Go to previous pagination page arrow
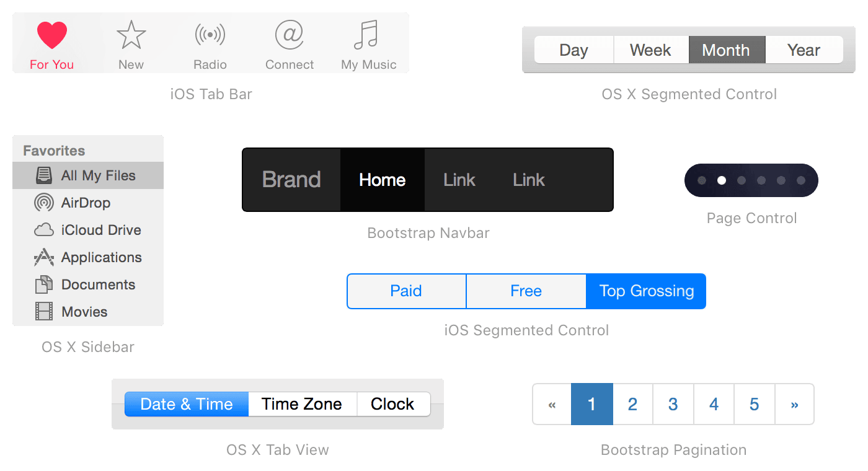This screenshot has width=868, height=471. tap(552, 405)
